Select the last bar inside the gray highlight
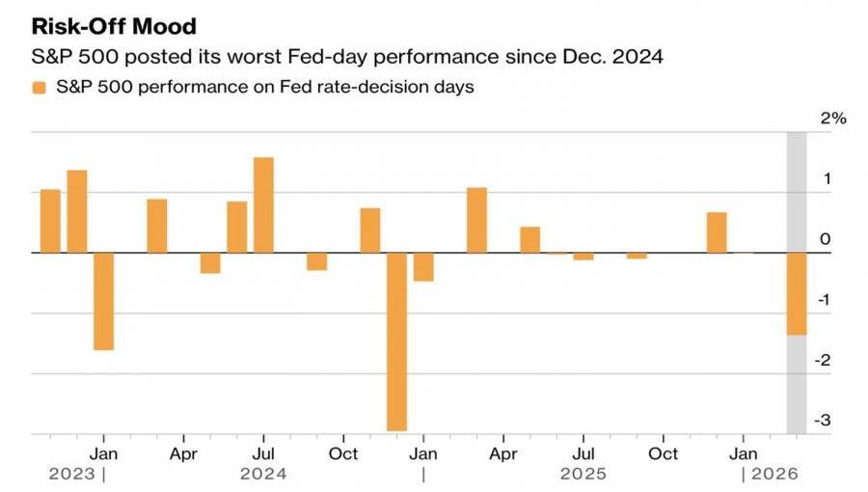 797,293
